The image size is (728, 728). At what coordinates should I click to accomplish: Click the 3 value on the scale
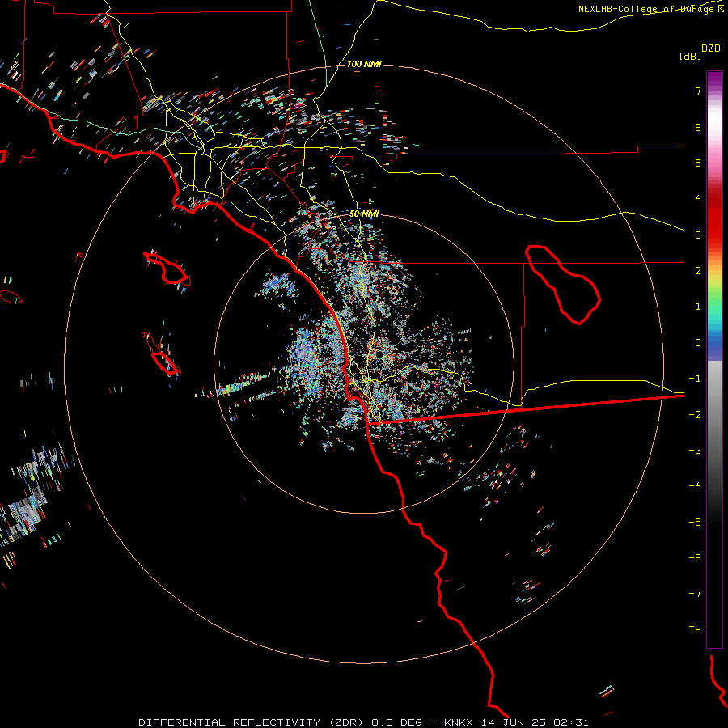[698, 235]
